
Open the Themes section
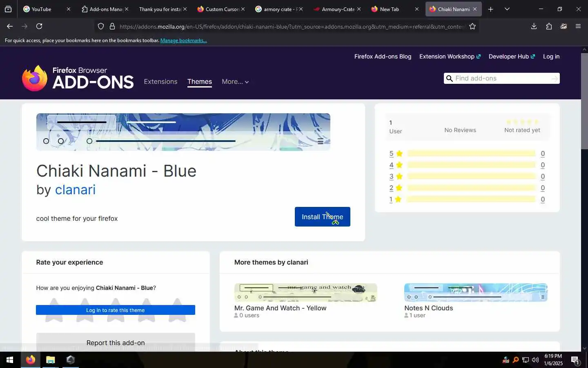[x=200, y=81]
